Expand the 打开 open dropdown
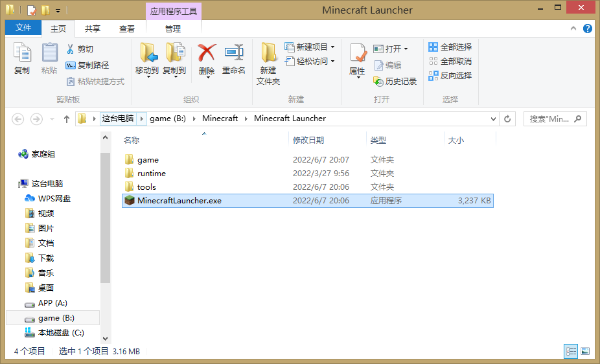This screenshot has height=364, width=600. 391,49
